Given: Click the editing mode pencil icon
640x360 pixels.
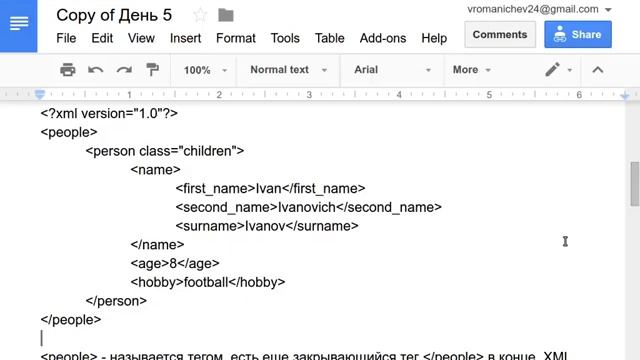Looking at the screenshot, I should (552, 70).
